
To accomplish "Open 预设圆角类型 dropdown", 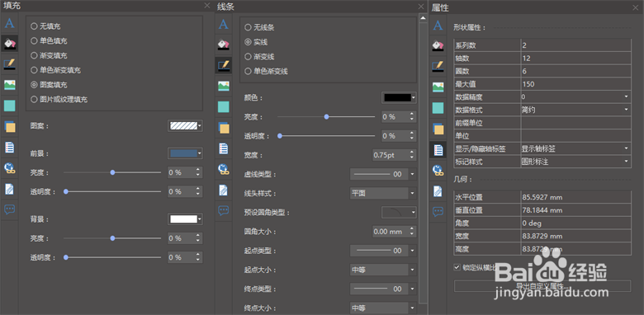I will [x=399, y=212].
